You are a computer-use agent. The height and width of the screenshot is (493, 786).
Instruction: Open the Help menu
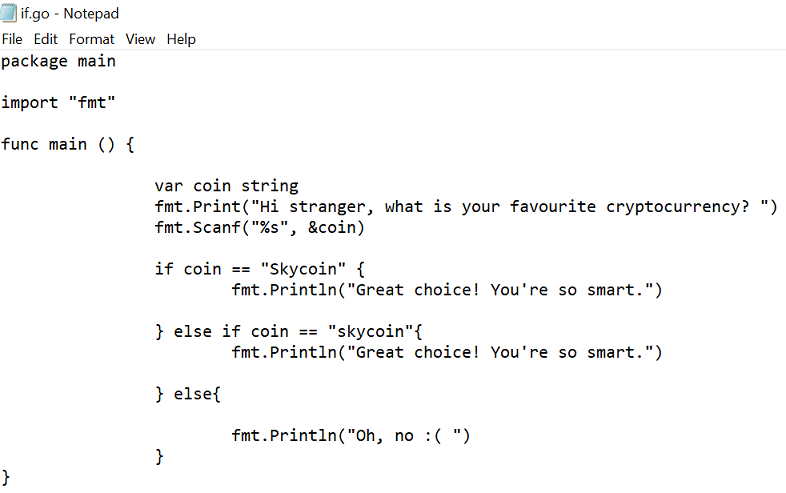point(181,39)
